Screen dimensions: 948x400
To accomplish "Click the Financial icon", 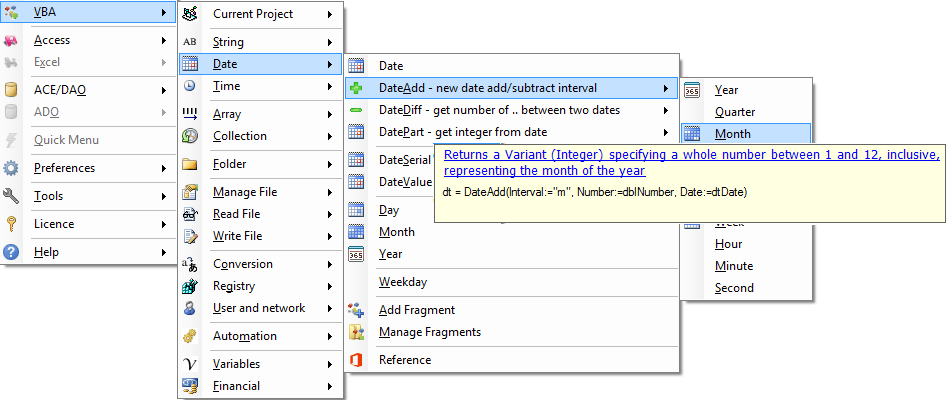I will click(x=190, y=386).
